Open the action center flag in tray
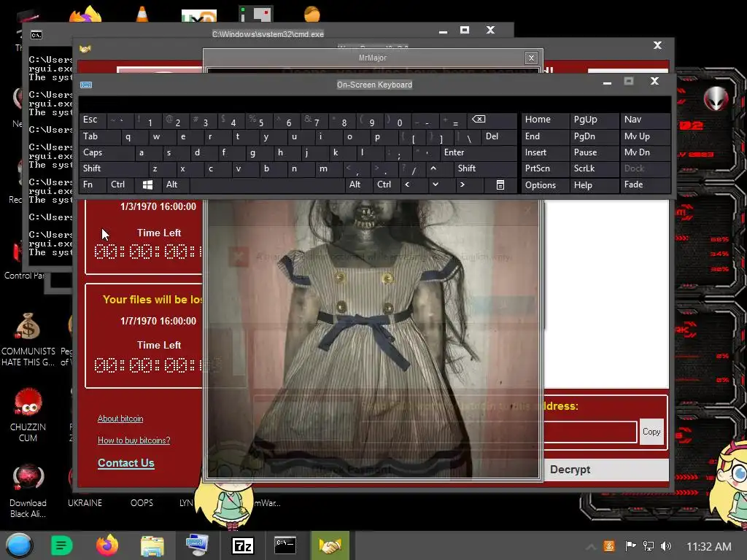Viewport: 747px width, 560px height. click(x=630, y=546)
